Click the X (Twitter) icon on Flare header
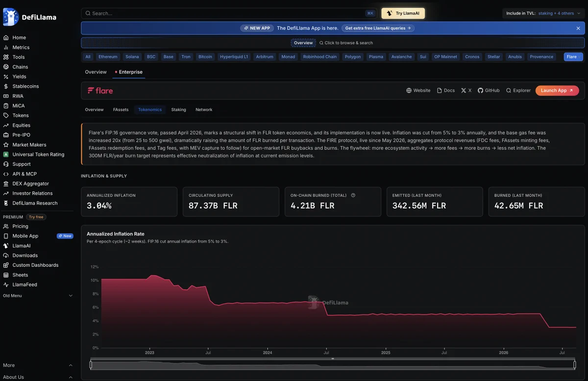The image size is (588, 381). coord(464,91)
